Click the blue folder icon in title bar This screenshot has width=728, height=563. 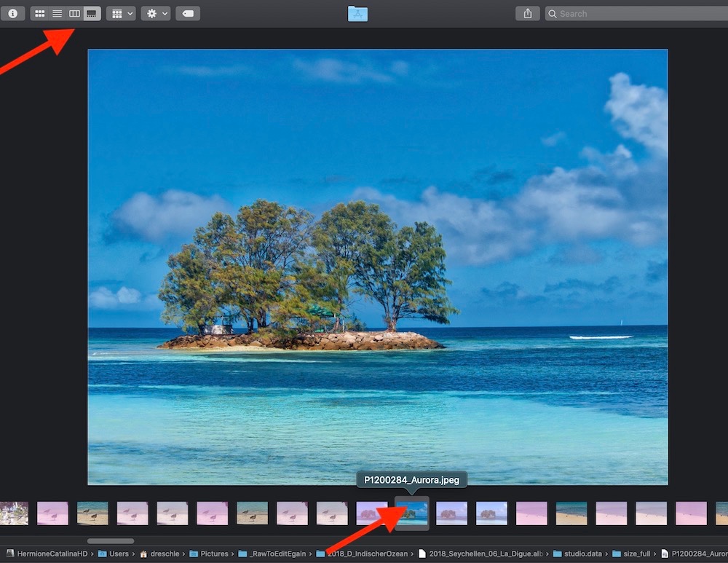click(x=357, y=14)
